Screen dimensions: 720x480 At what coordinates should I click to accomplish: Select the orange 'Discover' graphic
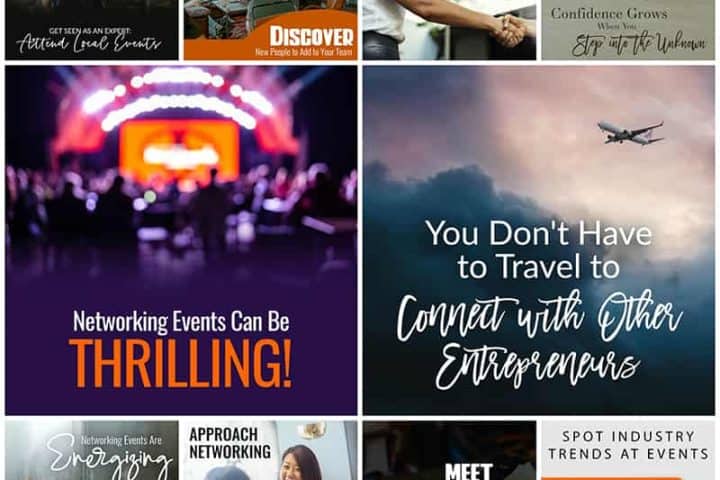pyautogui.click(x=270, y=30)
